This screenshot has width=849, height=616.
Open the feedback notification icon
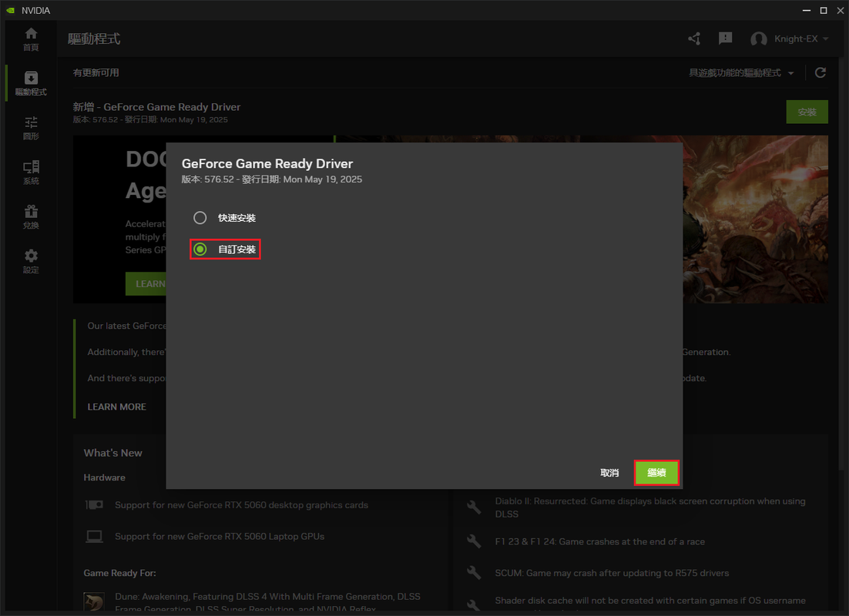pyautogui.click(x=725, y=38)
